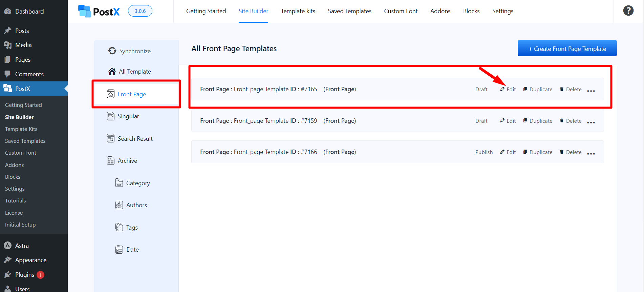This screenshot has height=292, width=644.
Task: Click the Category folder icon
Action: [119, 183]
